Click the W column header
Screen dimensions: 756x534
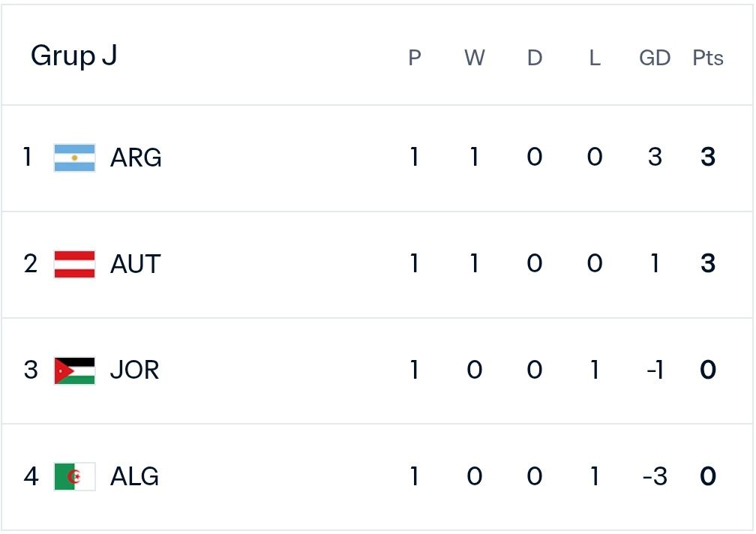tap(475, 58)
